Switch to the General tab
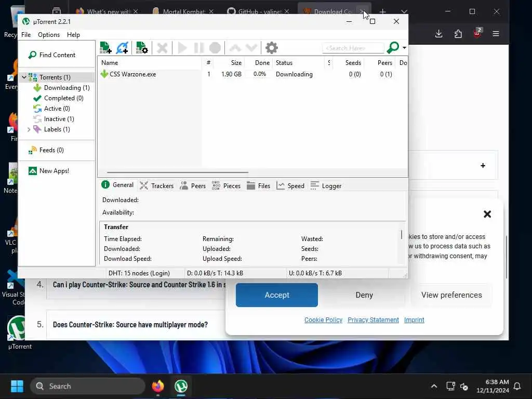Viewport: 532px width, 399px height. [x=117, y=185]
